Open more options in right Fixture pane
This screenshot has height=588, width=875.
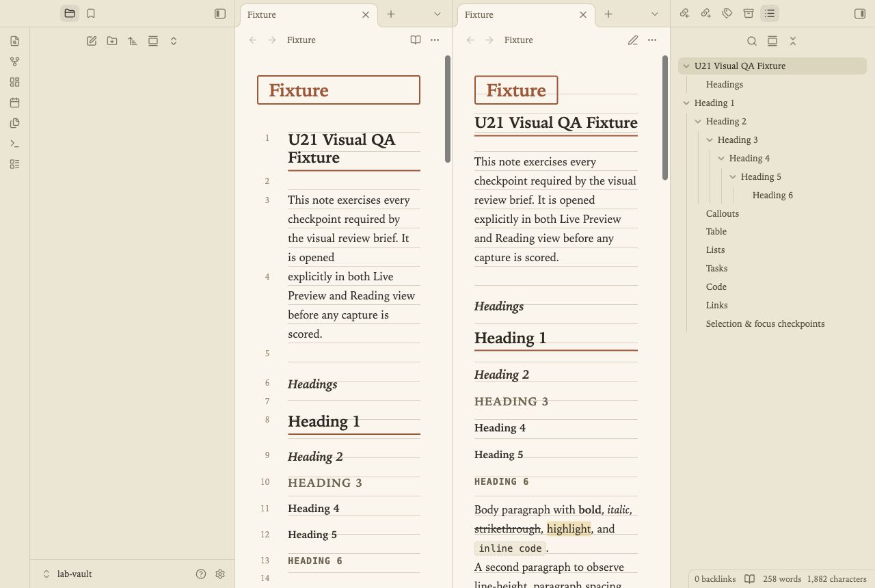(x=652, y=40)
